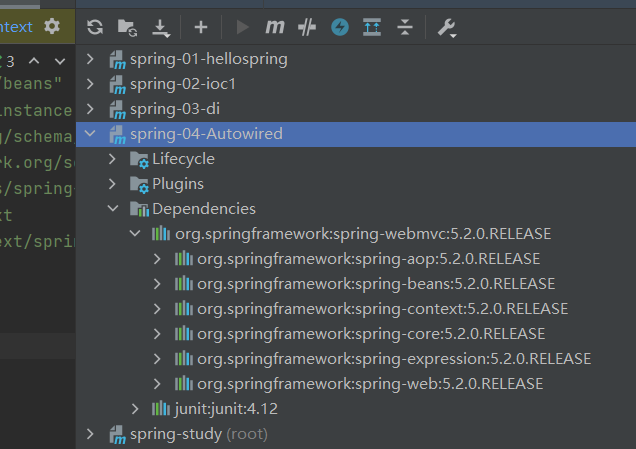Select Dependencies text label
The width and height of the screenshot is (636, 449).
(204, 209)
